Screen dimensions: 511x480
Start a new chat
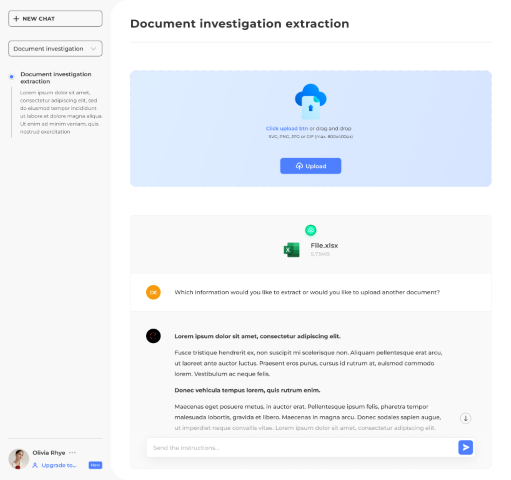point(55,19)
